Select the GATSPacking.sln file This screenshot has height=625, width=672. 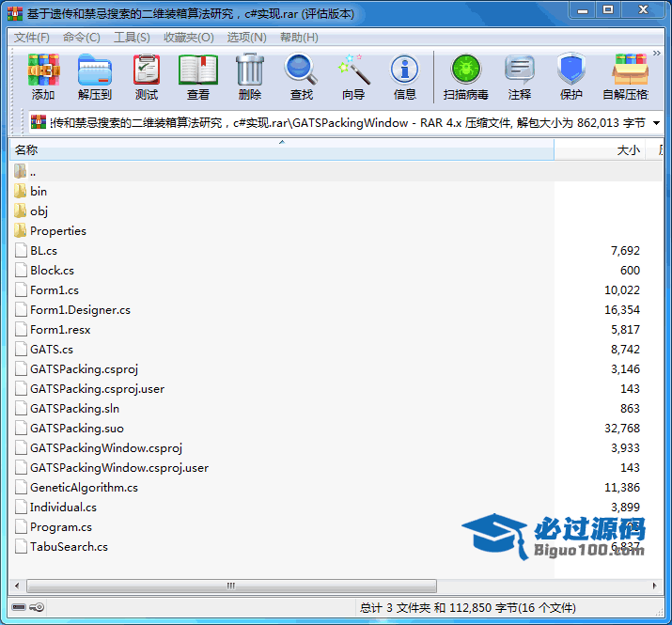point(67,408)
